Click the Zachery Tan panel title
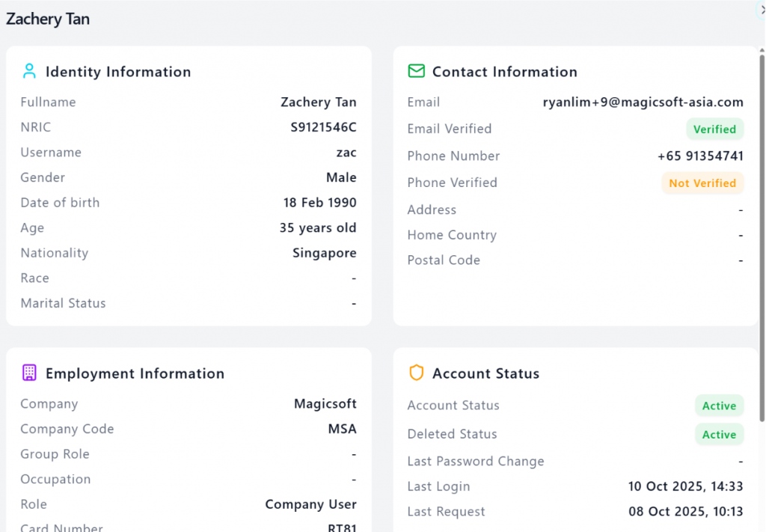The height and width of the screenshot is (532, 766). click(48, 19)
